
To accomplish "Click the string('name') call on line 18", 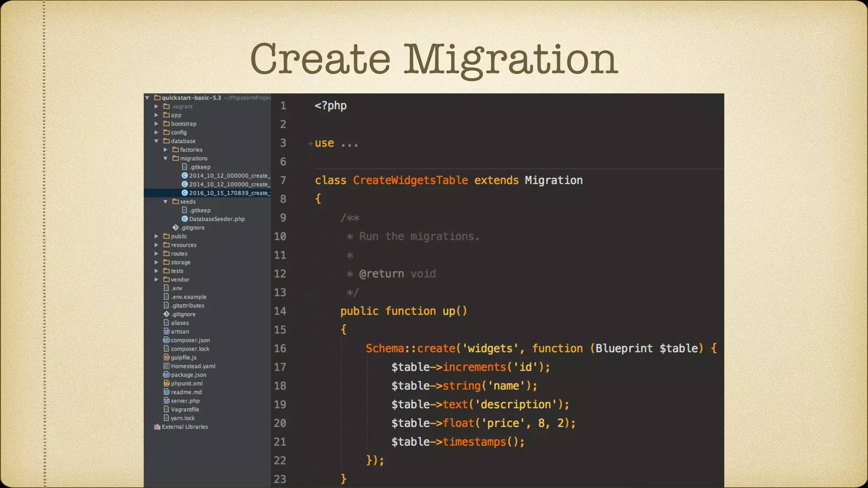I will [x=486, y=386].
